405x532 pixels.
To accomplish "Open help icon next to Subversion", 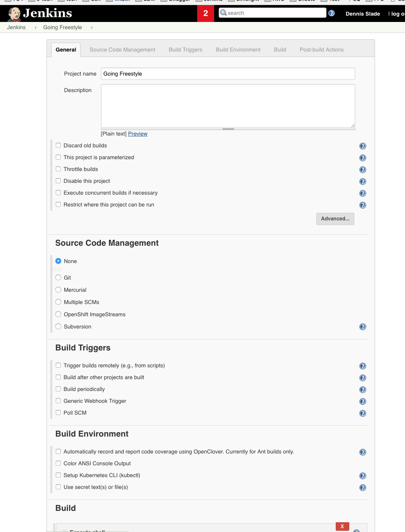I will click(x=362, y=327).
